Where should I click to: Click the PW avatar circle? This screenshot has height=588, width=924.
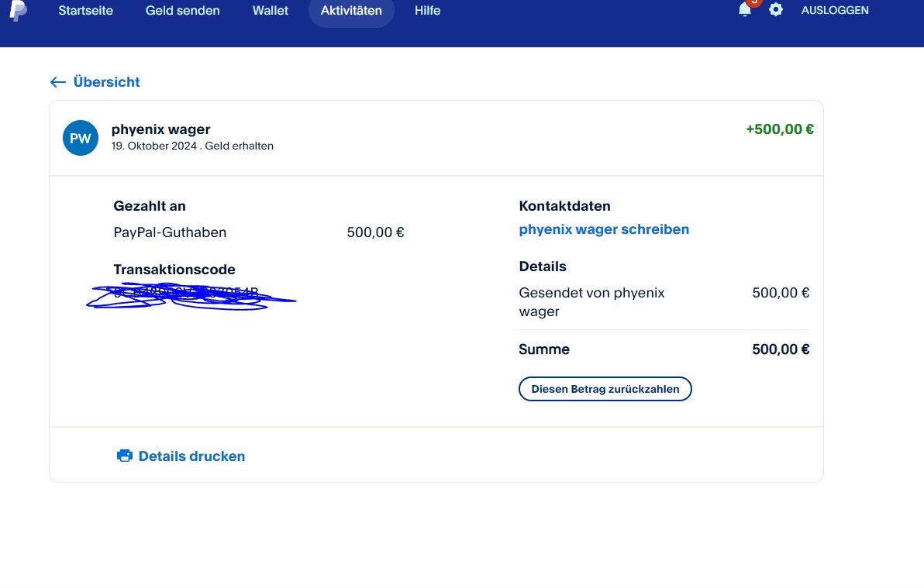point(81,138)
